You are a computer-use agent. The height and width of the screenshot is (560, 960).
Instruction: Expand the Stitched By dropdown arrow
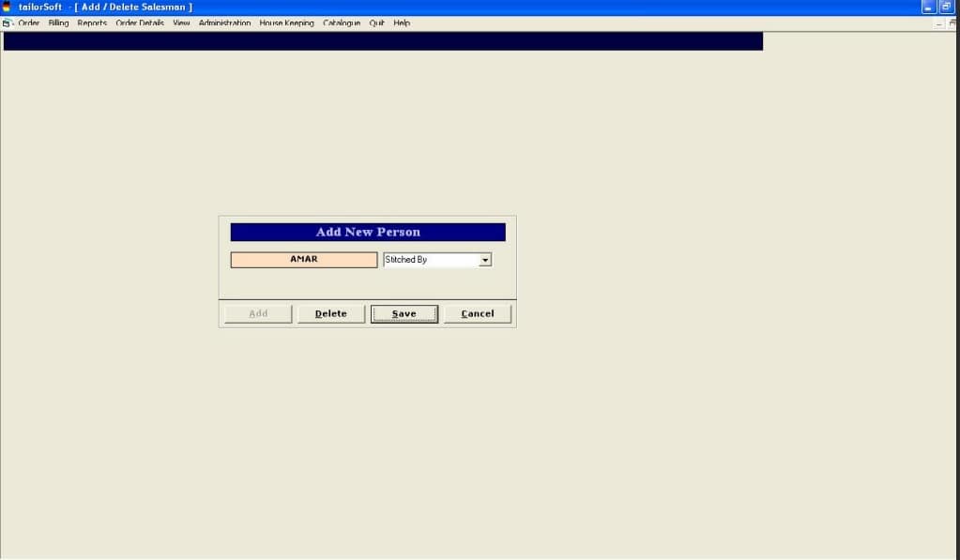(x=485, y=260)
